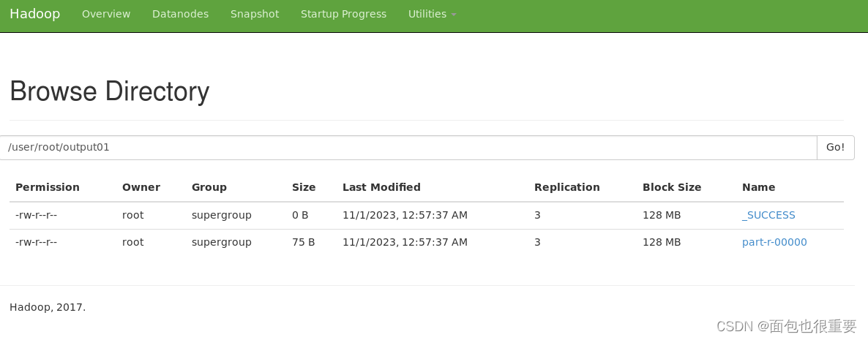Click the Go! button
868x340 pixels.
click(x=835, y=148)
